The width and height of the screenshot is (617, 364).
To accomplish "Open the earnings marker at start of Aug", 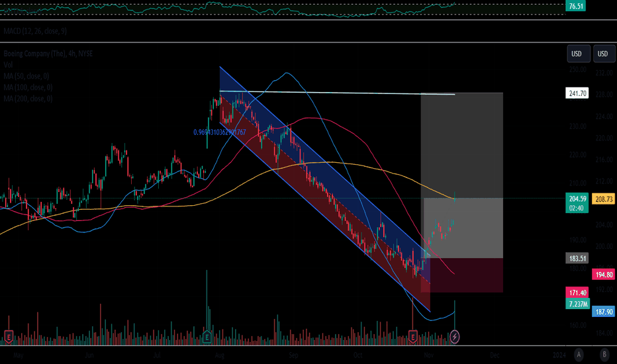I will pyautogui.click(x=207, y=336).
